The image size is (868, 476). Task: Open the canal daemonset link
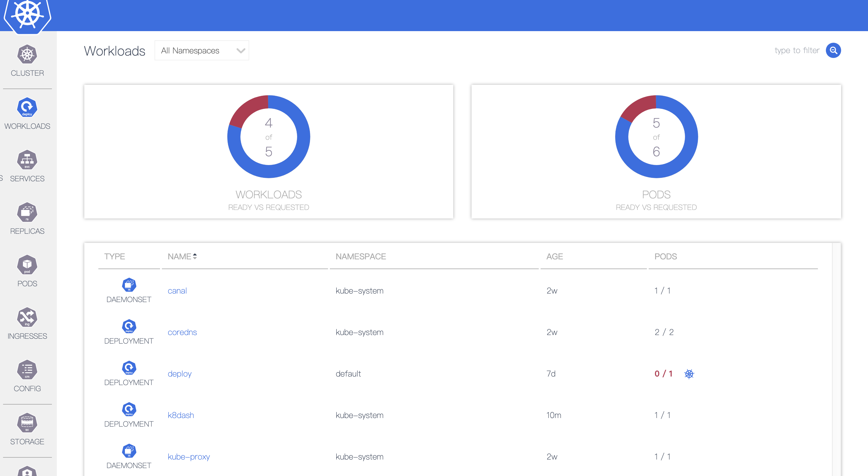tap(177, 290)
